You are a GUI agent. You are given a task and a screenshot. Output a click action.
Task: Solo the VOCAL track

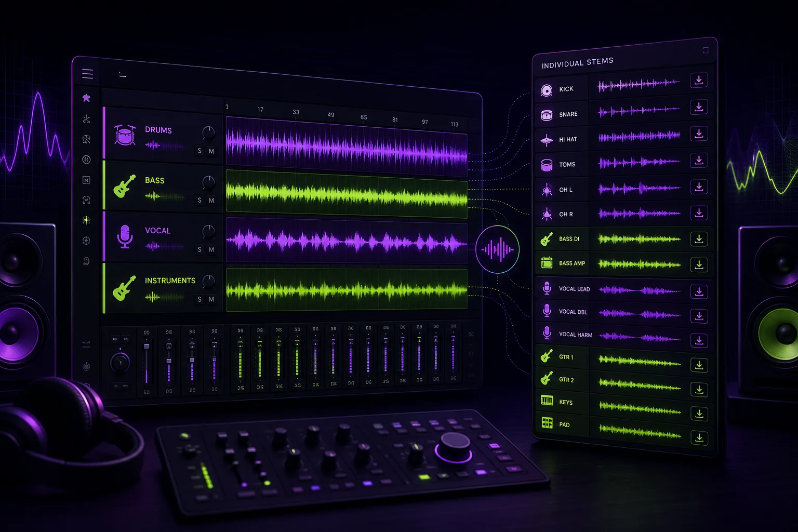pos(199,250)
